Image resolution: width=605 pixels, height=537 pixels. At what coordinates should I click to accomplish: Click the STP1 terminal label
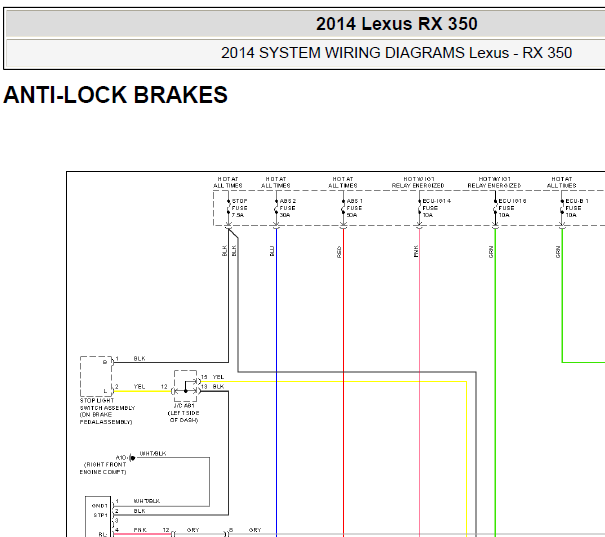100,515
